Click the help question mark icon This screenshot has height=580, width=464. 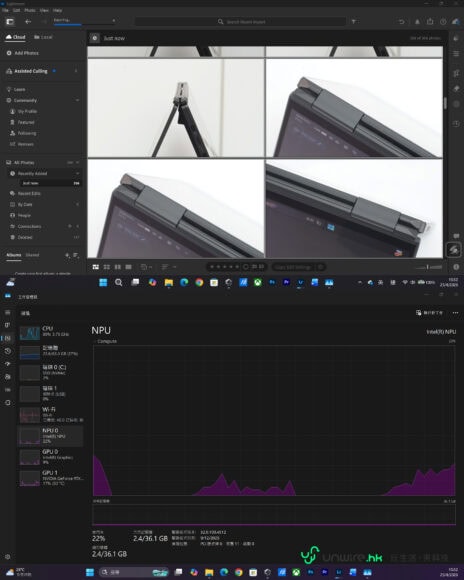(x=443, y=22)
